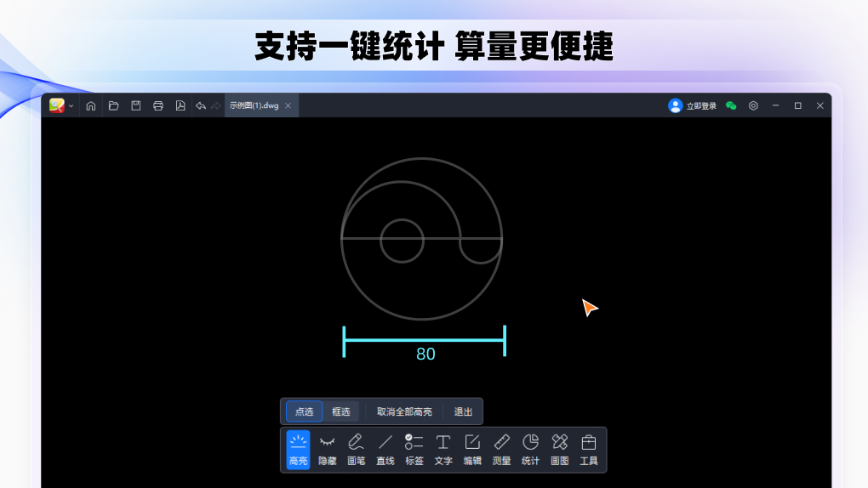Select the 测量 measure tool

(x=501, y=450)
